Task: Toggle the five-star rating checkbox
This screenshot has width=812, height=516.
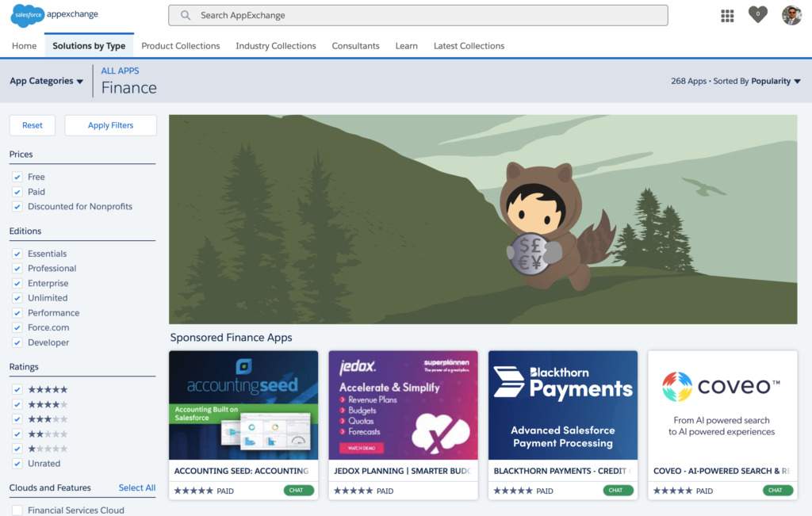Action: [17, 390]
